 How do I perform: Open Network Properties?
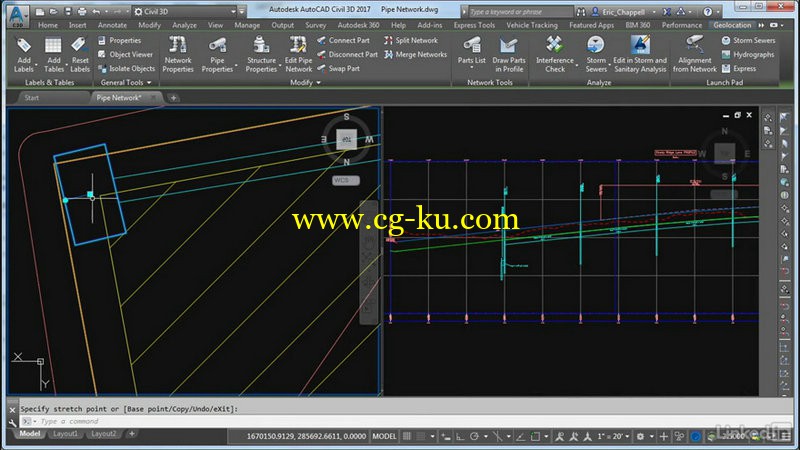178,55
